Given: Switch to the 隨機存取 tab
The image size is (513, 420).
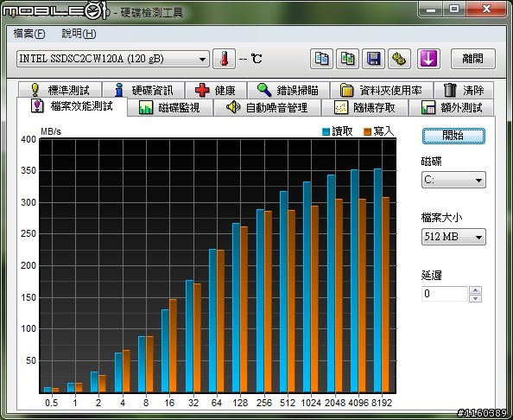Looking at the screenshot, I should click(x=364, y=107).
